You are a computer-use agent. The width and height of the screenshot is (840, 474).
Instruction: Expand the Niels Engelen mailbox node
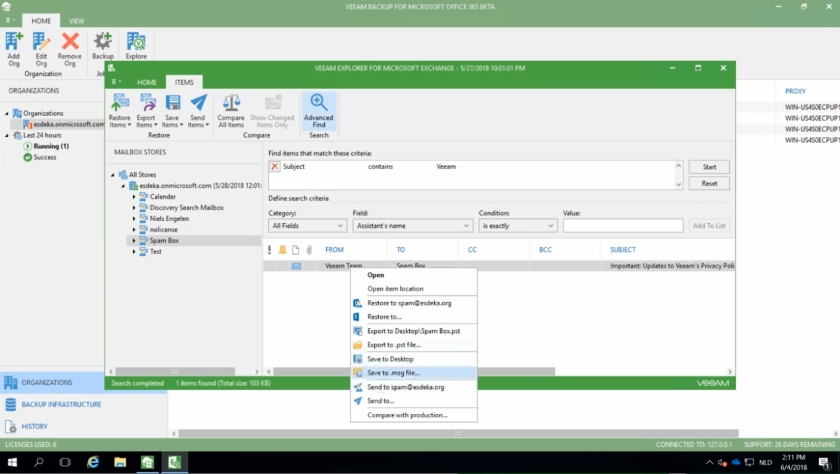coord(134,219)
